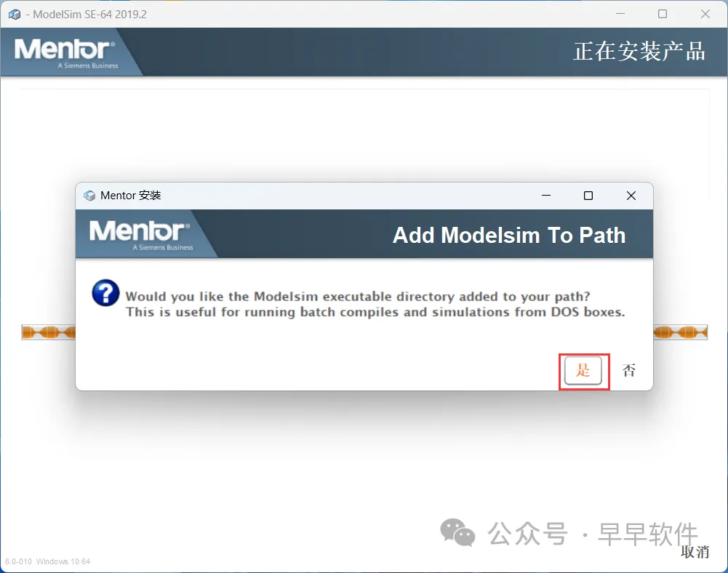
Task: Close the Mentor 安装 dialog
Action: pyautogui.click(x=631, y=196)
